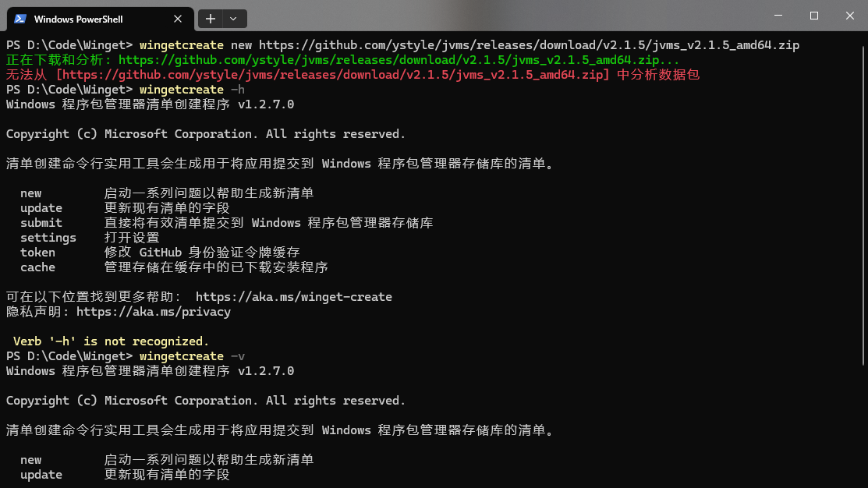The image size is (868, 488).
Task: Click the 'token' subcommand text
Action: tap(37, 252)
